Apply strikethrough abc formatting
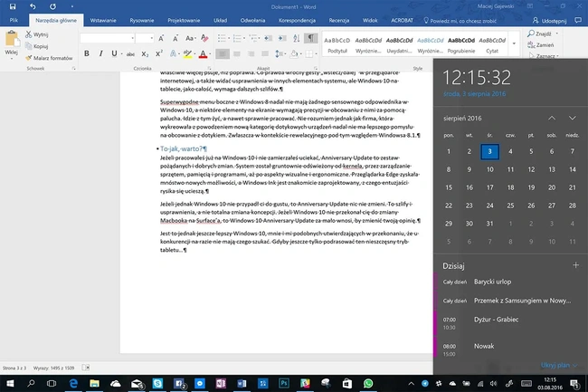 point(130,54)
